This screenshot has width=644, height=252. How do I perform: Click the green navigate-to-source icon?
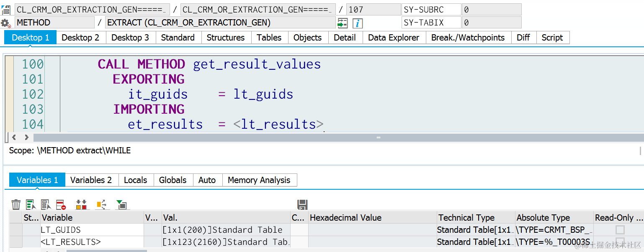click(343, 23)
